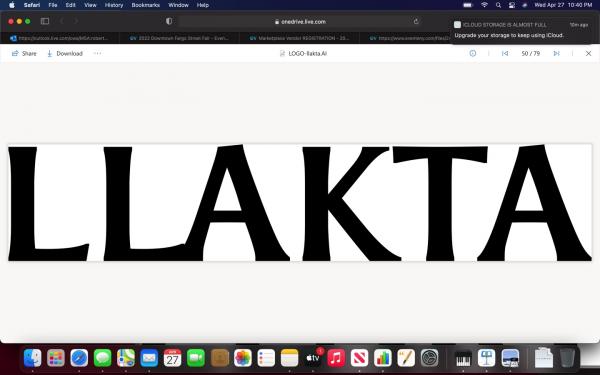
Task: Open Spotlight search in menu bar
Action: [x=498, y=5]
